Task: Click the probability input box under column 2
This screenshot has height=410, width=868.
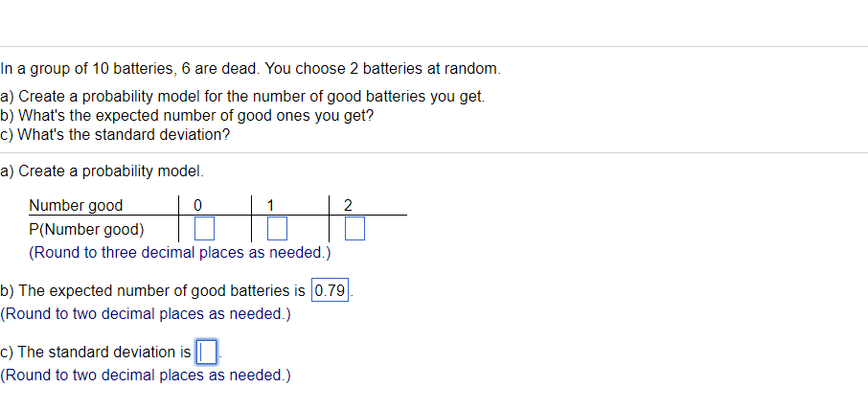Action: coord(355,230)
